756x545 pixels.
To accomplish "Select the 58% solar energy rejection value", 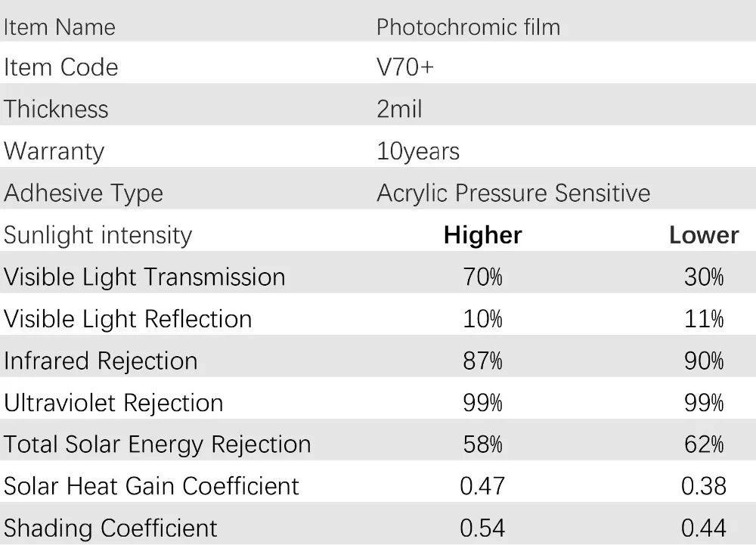I will point(482,444).
